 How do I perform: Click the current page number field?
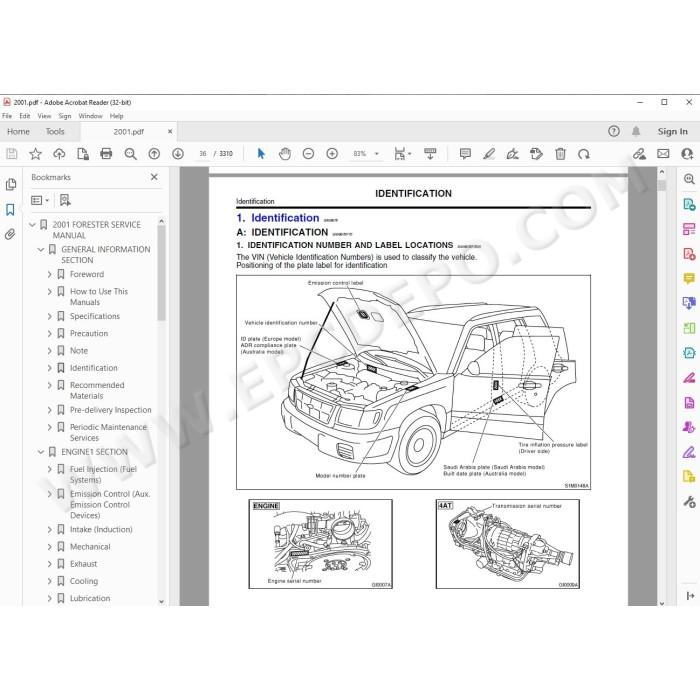(203, 154)
